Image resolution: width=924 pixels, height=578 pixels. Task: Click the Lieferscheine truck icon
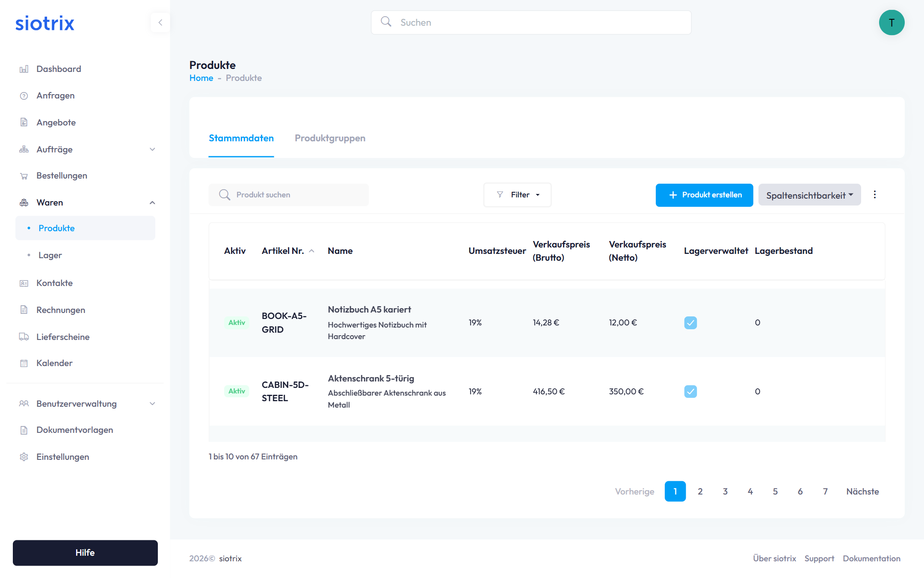[24, 337]
